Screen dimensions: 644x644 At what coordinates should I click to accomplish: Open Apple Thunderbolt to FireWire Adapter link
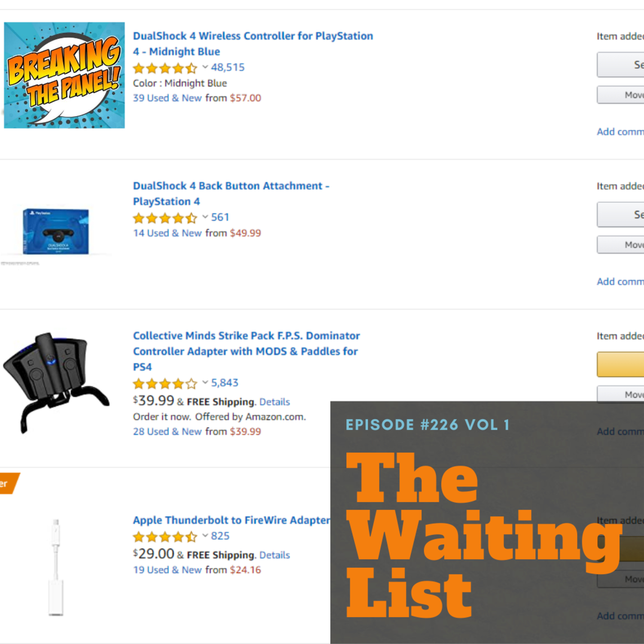tap(231, 520)
